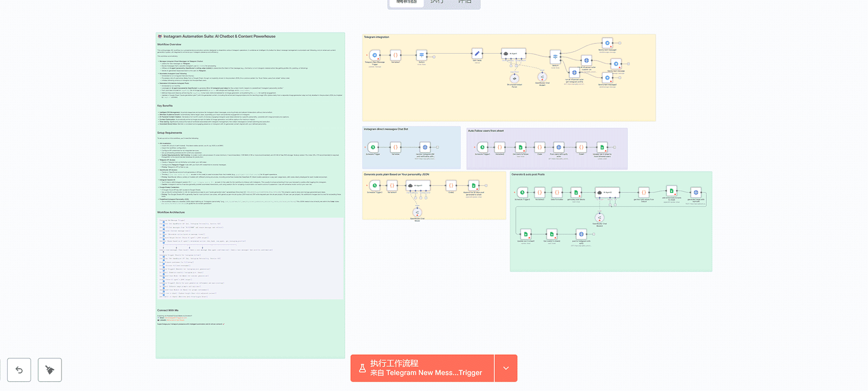
Task: Open the Append 30 days post sheet node
Action: [473, 185]
